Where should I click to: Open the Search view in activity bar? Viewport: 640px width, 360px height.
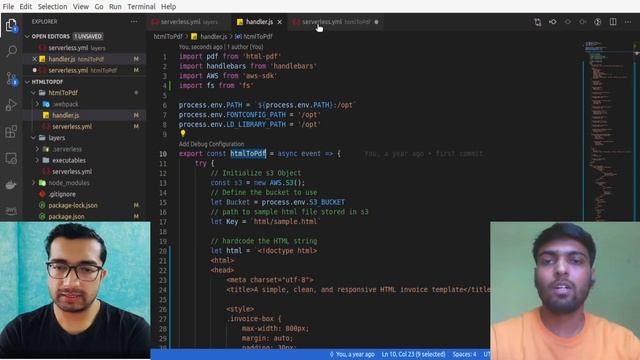[x=11, y=51]
